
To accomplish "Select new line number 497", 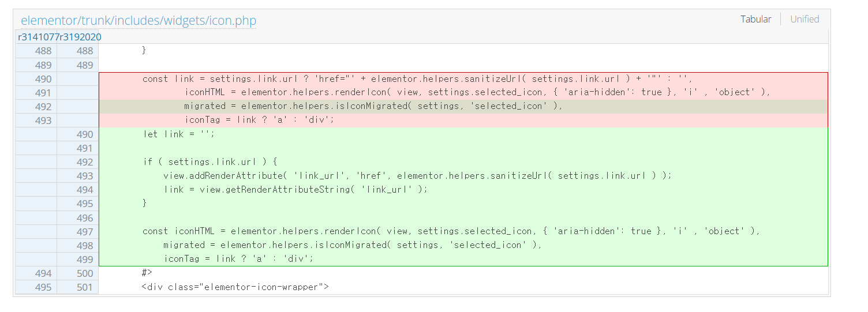I will point(78,232).
